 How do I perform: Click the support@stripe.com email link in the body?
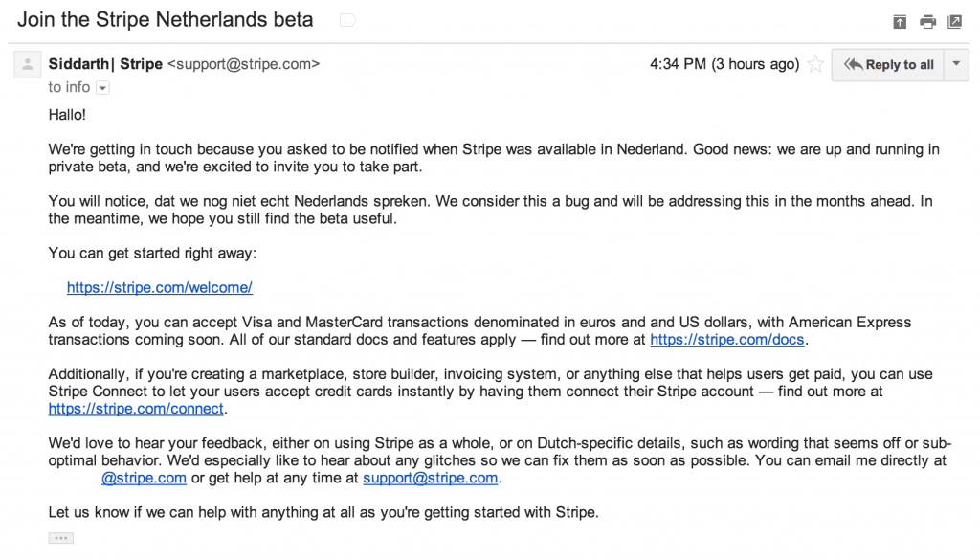[431, 478]
